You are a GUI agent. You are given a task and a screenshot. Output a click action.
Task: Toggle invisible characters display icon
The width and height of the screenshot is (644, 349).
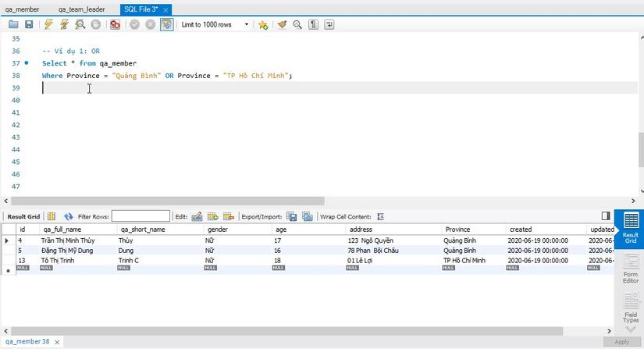[313, 24]
